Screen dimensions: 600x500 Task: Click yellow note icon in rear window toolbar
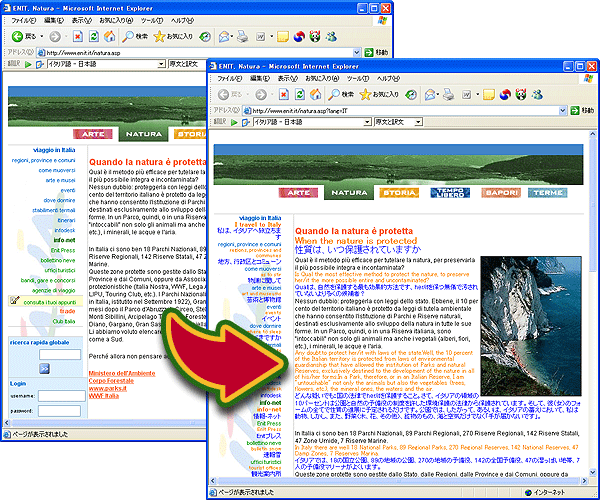click(283, 36)
